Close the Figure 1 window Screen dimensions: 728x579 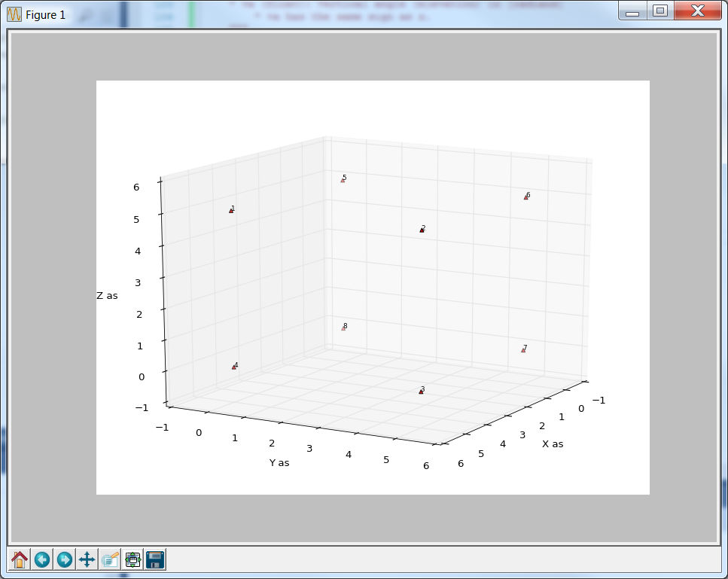tap(697, 11)
